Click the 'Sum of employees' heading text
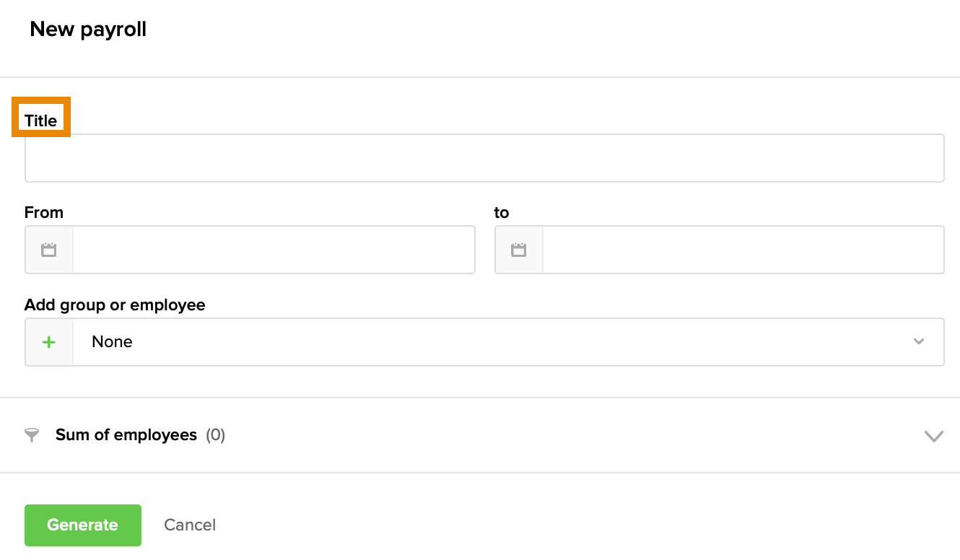 coord(126,435)
